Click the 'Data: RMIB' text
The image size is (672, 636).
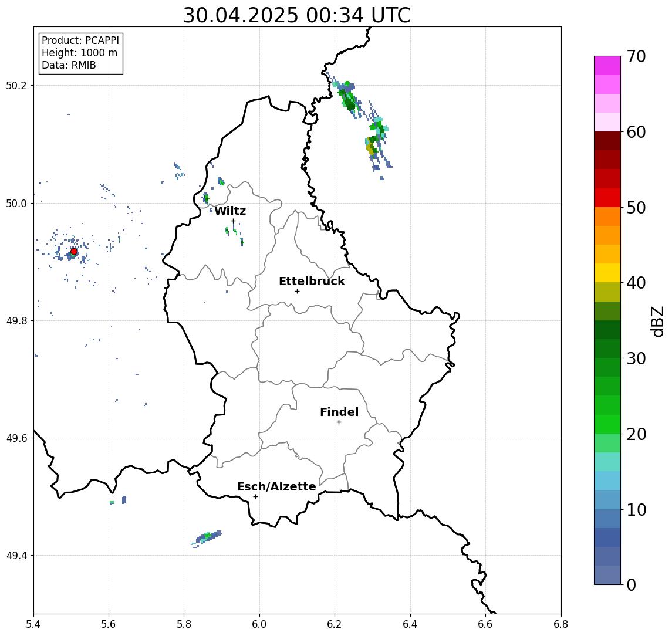(69, 65)
